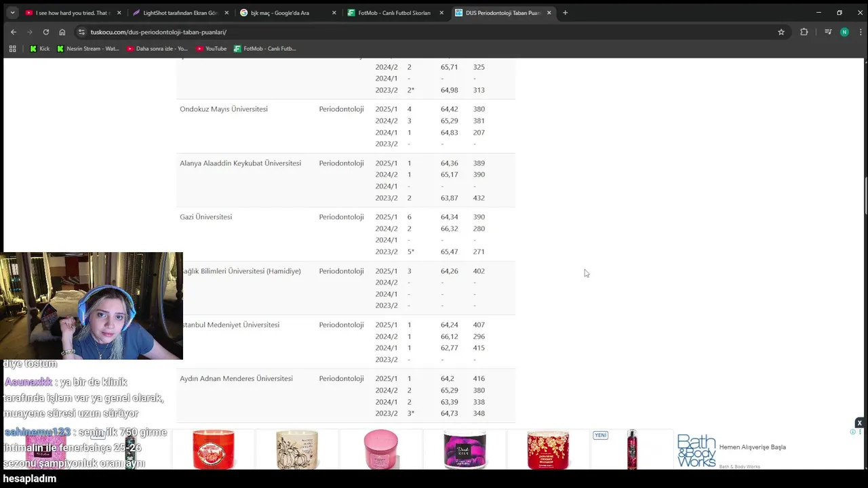Click İstanbul Medeniyet Üniversitesi text
Viewport: 868px width, 488px height.
pos(231,325)
